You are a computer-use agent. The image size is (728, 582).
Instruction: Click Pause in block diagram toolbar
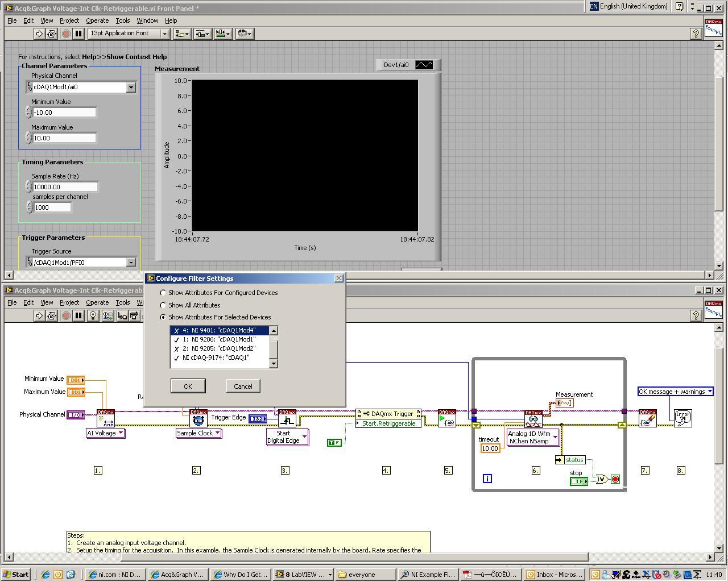[78, 315]
